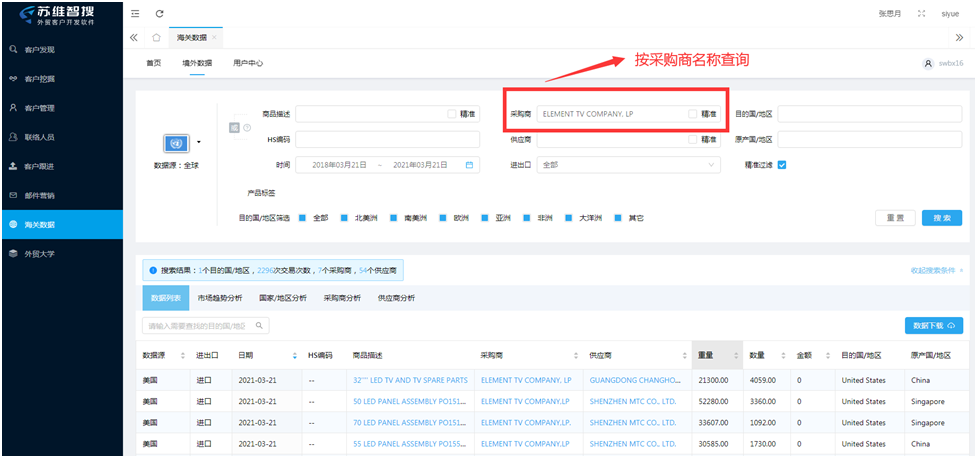This screenshot has width=977, height=458.
Task: Click the 数据下载 button
Action: coord(933,326)
